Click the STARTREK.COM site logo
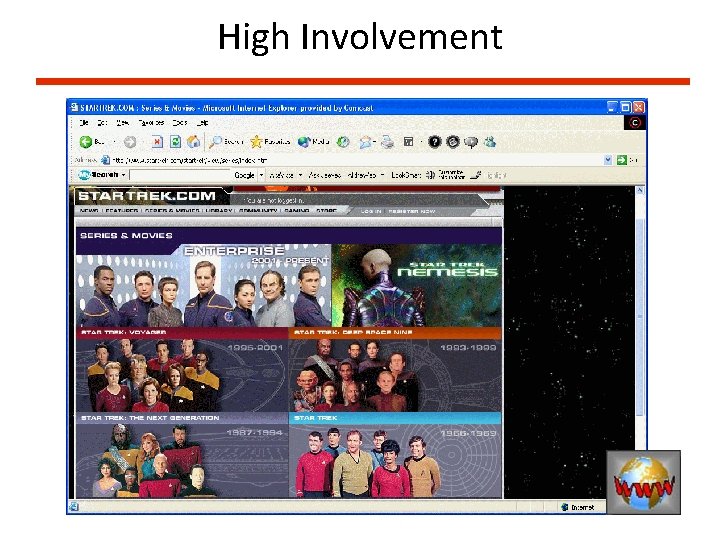720x540 pixels. click(x=147, y=196)
